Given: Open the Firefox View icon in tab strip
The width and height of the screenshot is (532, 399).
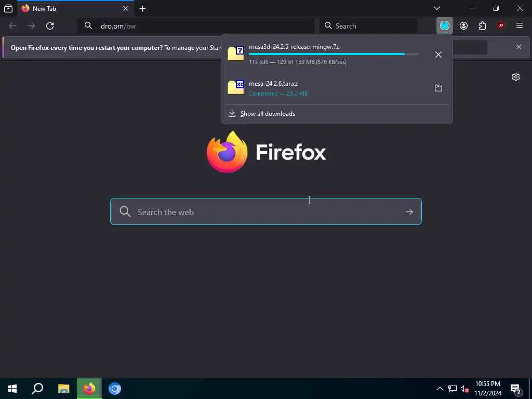Looking at the screenshot, I should pos(8,8).
